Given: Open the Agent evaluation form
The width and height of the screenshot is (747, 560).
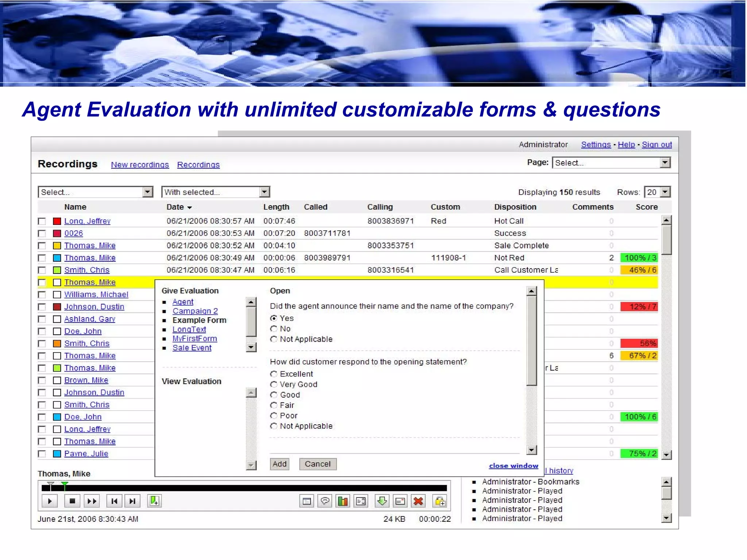Looking at the screenshot, I should tap(183, 302).
